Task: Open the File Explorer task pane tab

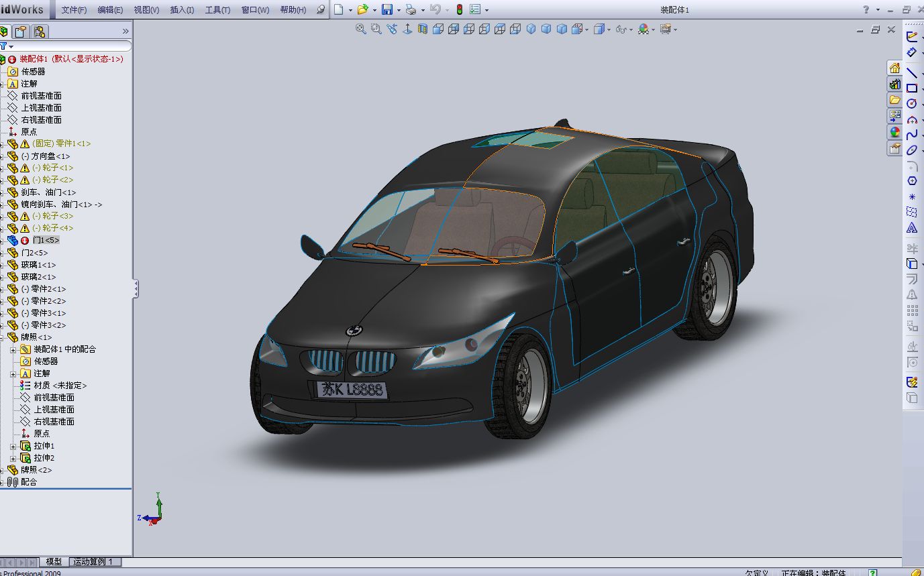Action: click(x=894, y=100)
